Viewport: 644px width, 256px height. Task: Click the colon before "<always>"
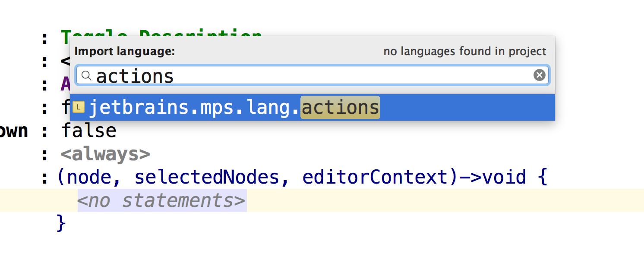[44, 154]
